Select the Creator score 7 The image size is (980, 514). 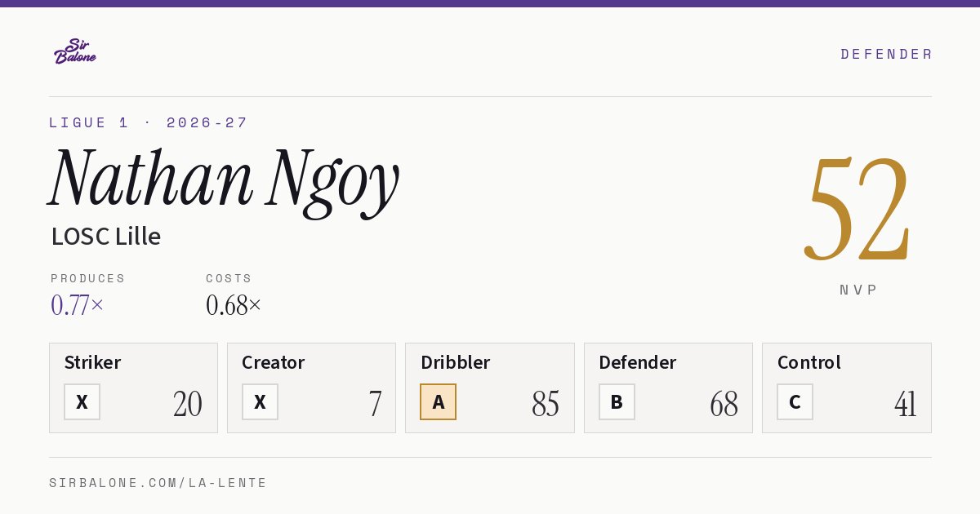[375, 403]
